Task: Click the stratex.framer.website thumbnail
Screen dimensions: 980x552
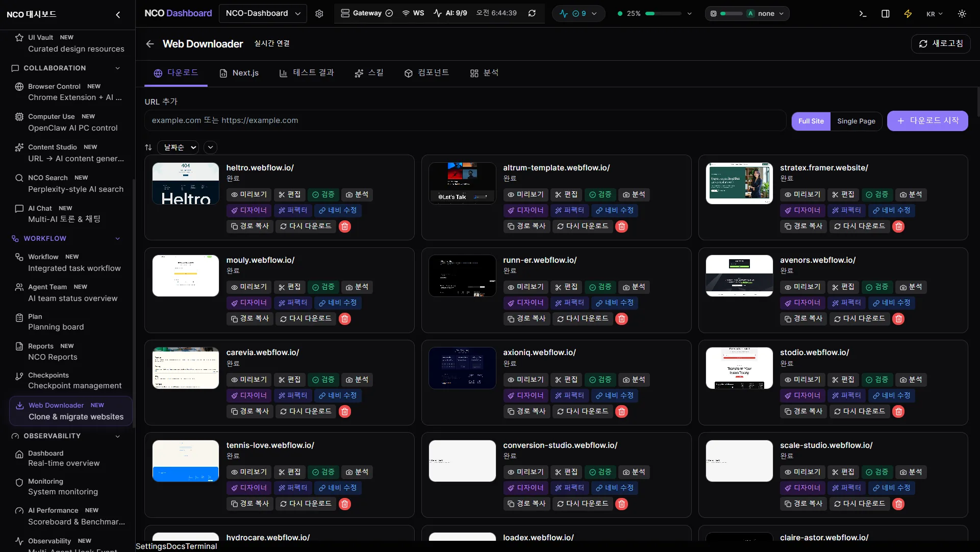Action: [x=739, y=184]
